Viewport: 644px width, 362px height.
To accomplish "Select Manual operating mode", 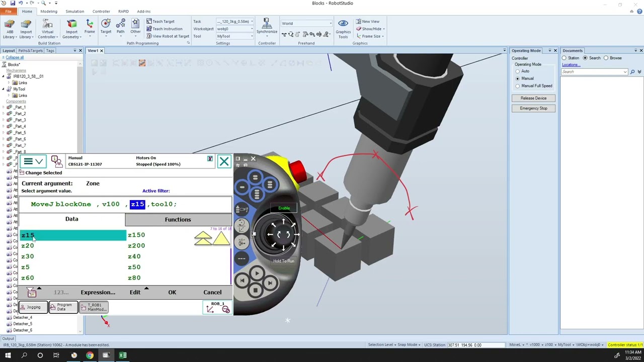I will click(x=518, y=78).
